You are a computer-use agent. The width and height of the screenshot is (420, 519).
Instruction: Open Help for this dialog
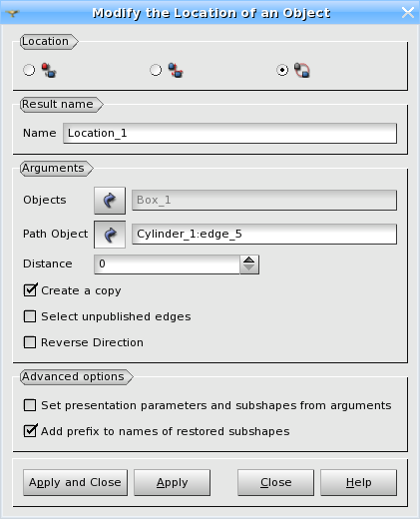point(358,482)
